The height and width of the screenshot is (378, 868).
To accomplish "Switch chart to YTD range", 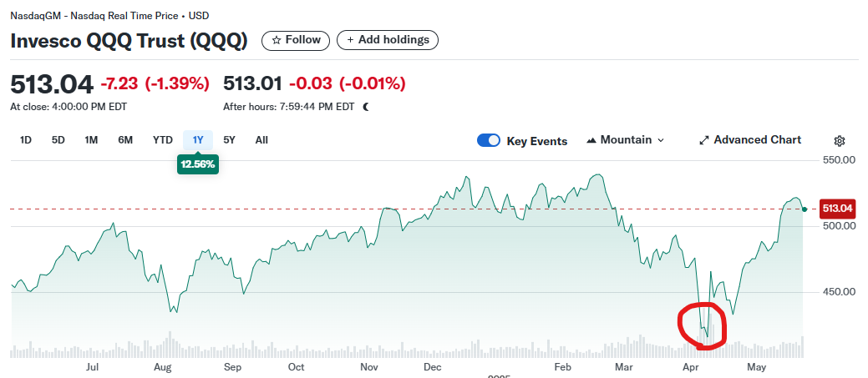I will click(162, 140).
